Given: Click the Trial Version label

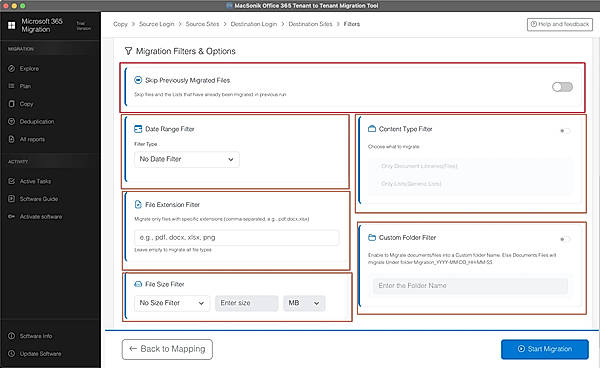Looking at the screenshot, I should 83,26.
